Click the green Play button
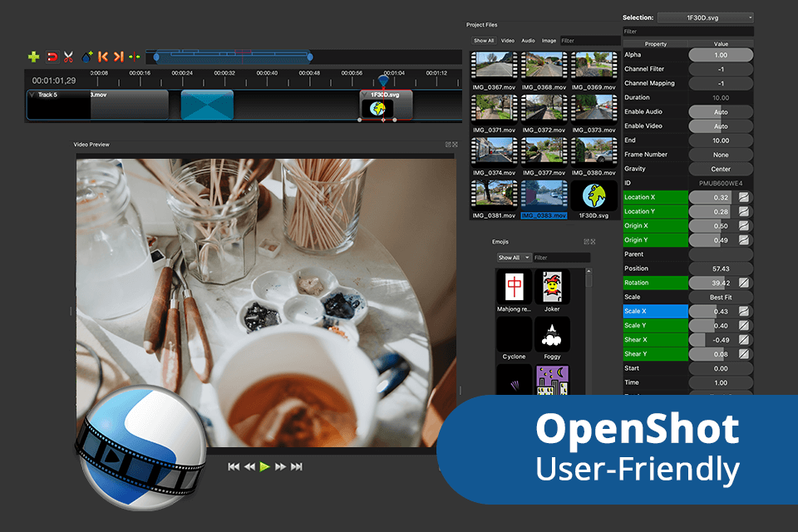The width and height of the screenshot is (798, 532). 264,466
